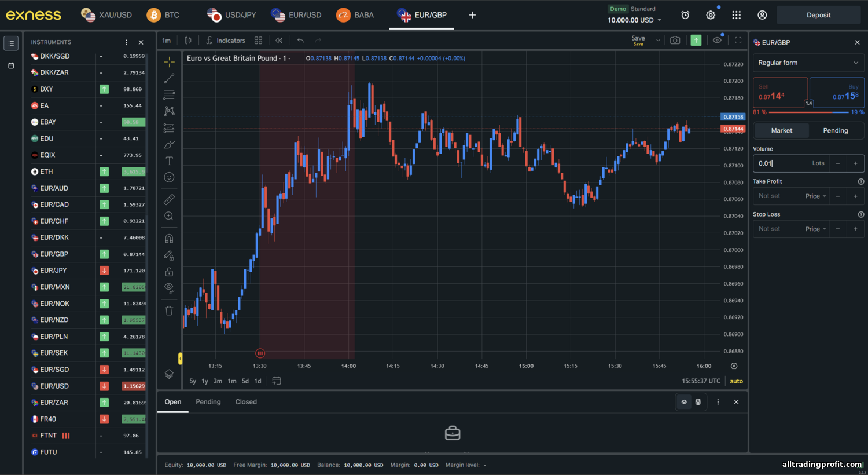
Task: Open price alerts alarm clock icon
Action: click(685, 15)
